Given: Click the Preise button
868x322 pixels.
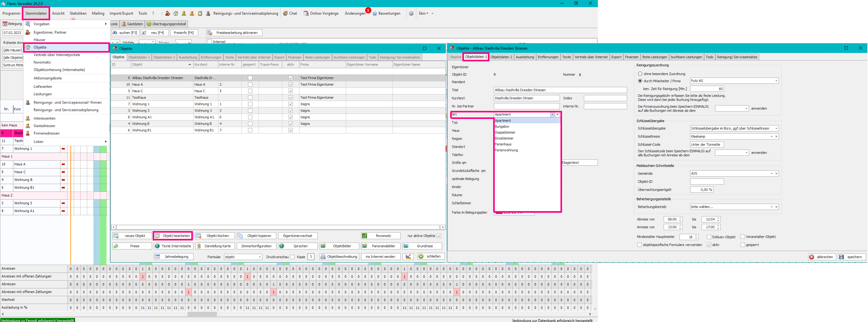Looking at the screenshot, I should pyautogui.click(x=132, y=246).
